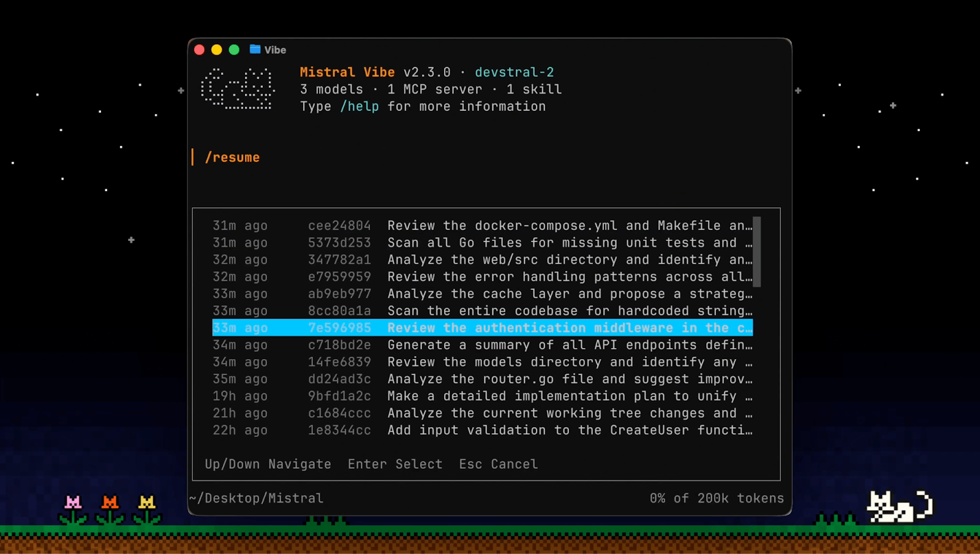Click the /resume command input line
The image size is (980, 554).
(232, 157)
